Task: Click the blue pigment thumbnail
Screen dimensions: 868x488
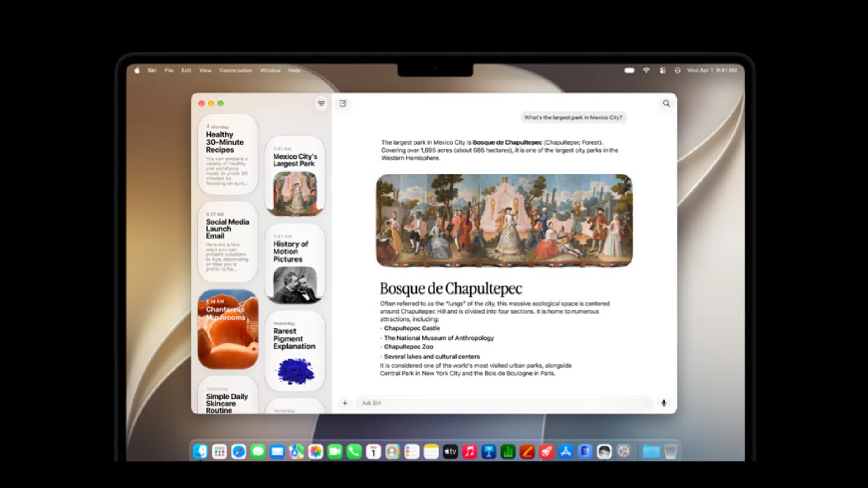Action: 295,371
